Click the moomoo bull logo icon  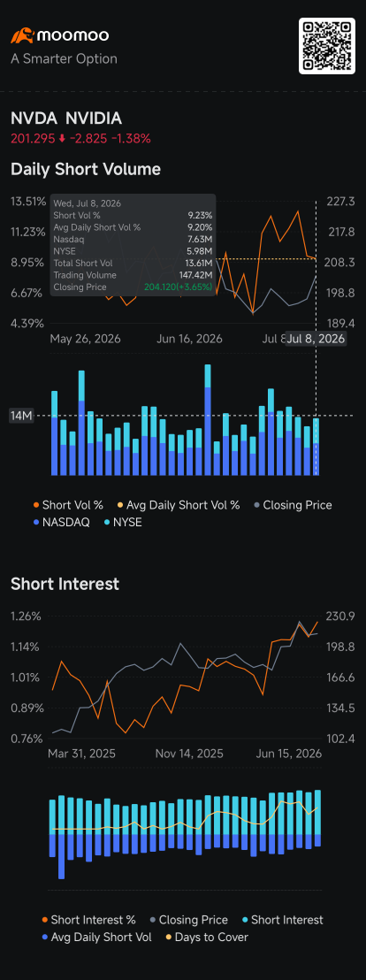click(22, 36)
